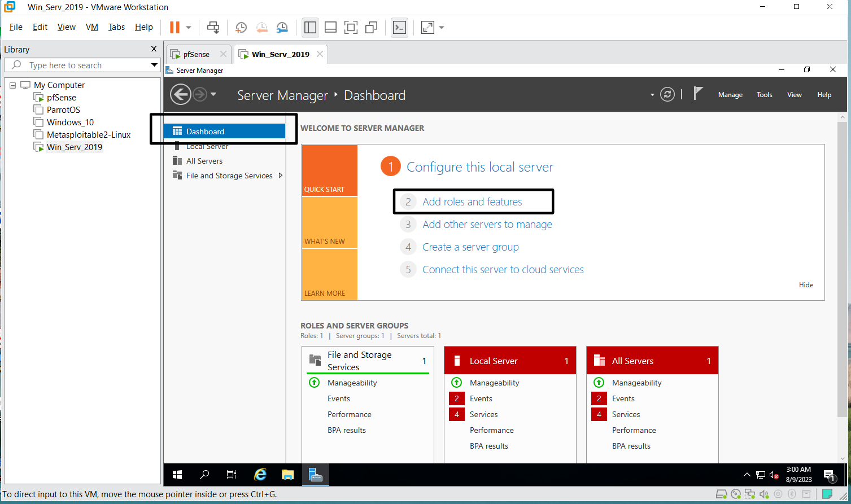The height and width of the screenshot is (504, 851).
Task: Open the Library search filter dropdown
Action: (x=154, y=65)
